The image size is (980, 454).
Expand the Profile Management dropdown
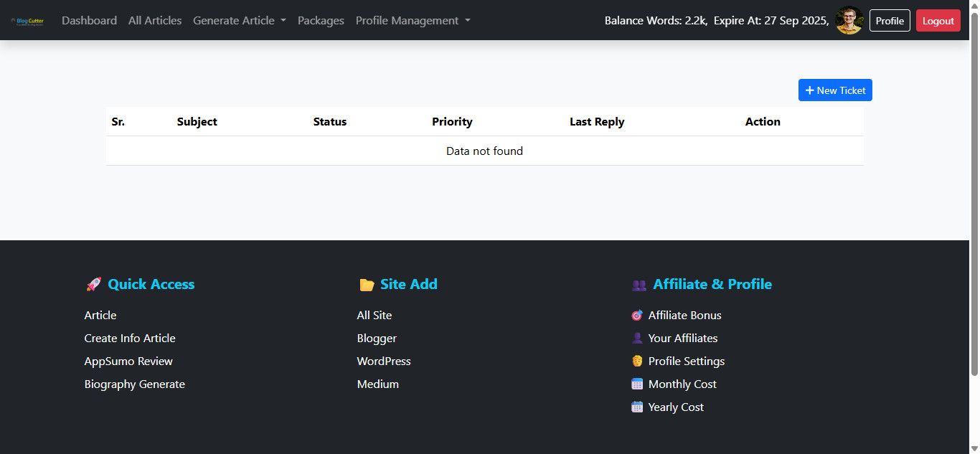pyautogui.click(x=413, y=21)
